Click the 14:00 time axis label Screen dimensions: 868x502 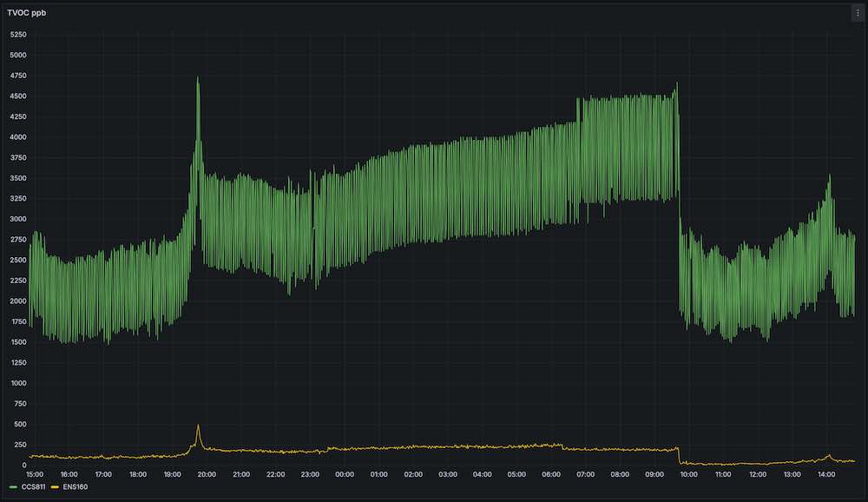826,474
